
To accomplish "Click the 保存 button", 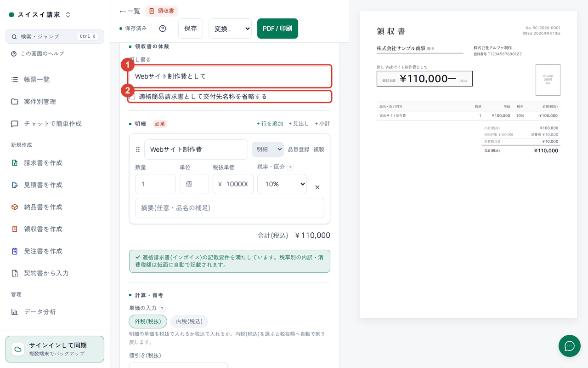I will [191, 29].
